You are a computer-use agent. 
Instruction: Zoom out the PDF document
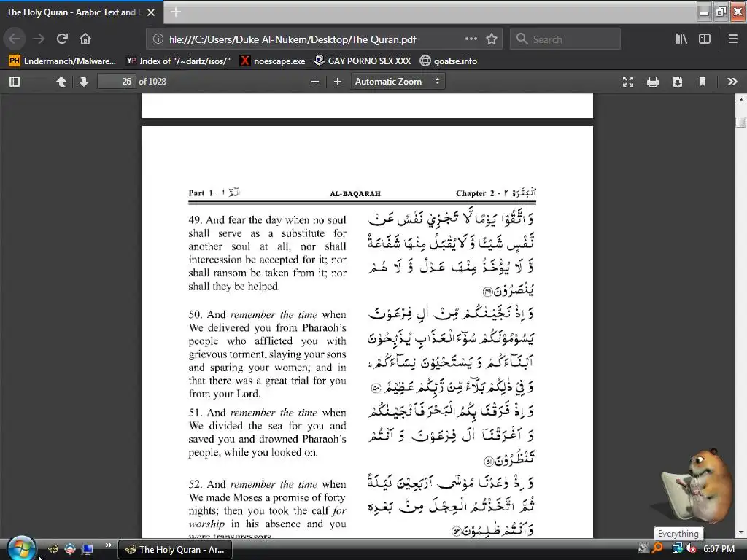315,82
